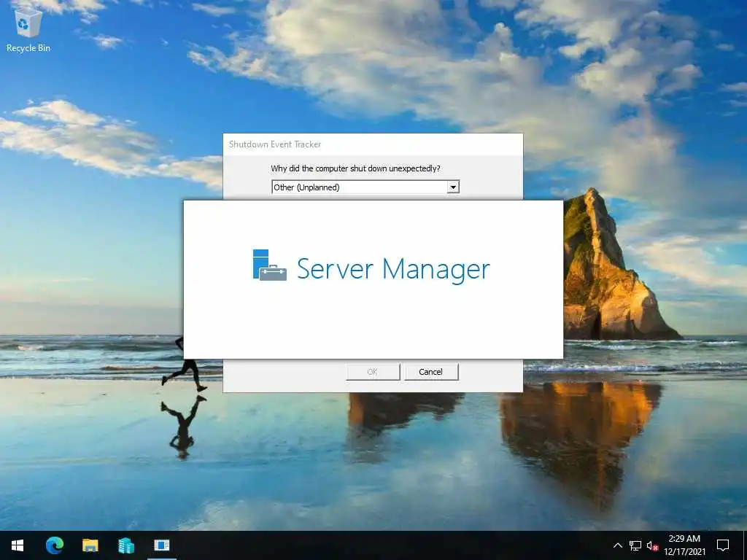Click the 'Why did the computer shut down unexpectedly?' text
The height and width of the screenshot is (560, 747).
point(355,168)
